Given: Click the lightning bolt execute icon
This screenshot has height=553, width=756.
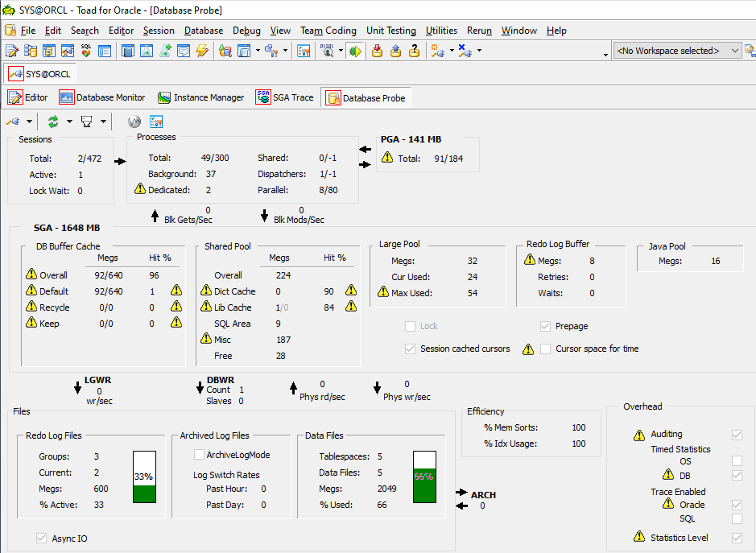Looking at the screenshot, I should (202, 50).
